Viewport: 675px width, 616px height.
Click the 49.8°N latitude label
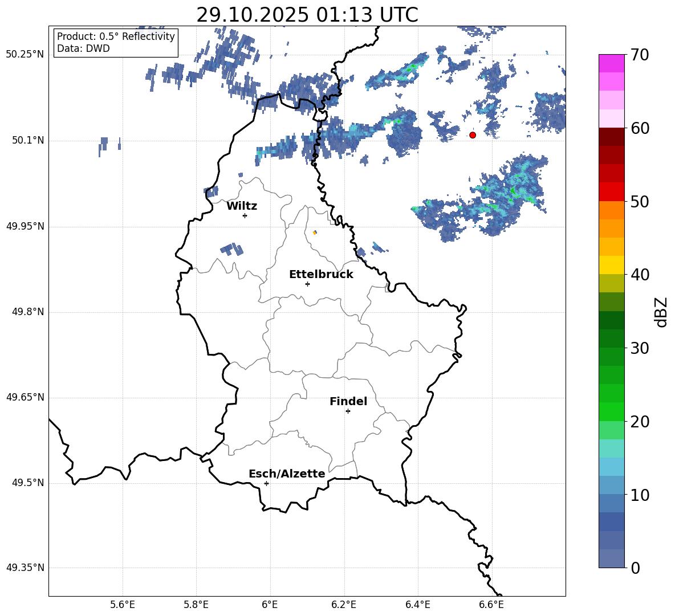pyautogui.click(x=28, y=312)
